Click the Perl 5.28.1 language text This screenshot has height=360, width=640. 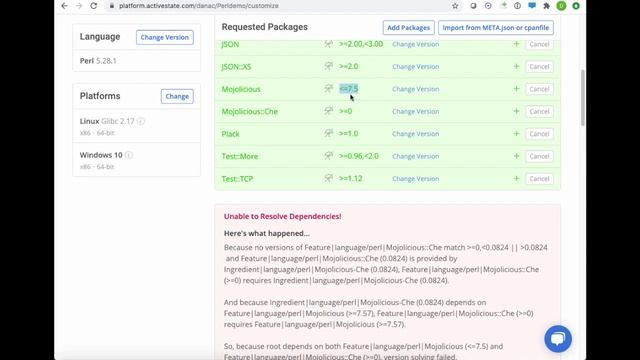[98, 61]
